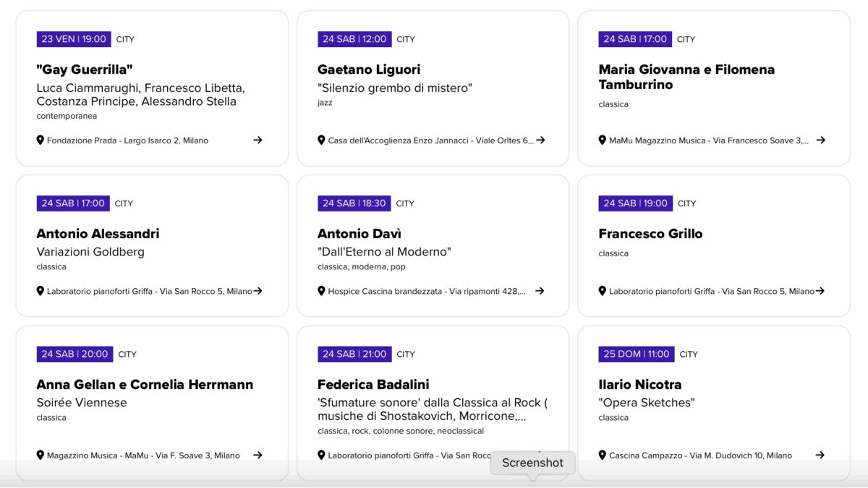Open arrow on Anna Gellan e Cornelia Herrmann card
868x488 pixels.
click(258, 455)
